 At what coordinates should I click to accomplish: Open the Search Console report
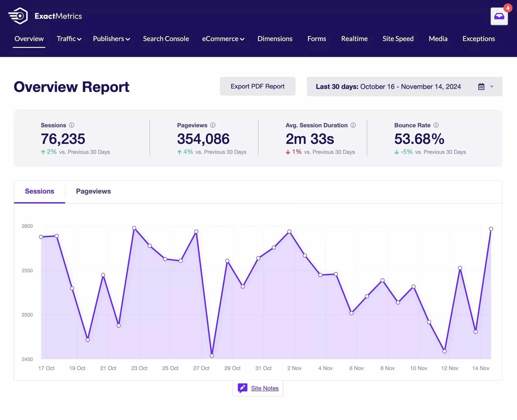[166, 39]
